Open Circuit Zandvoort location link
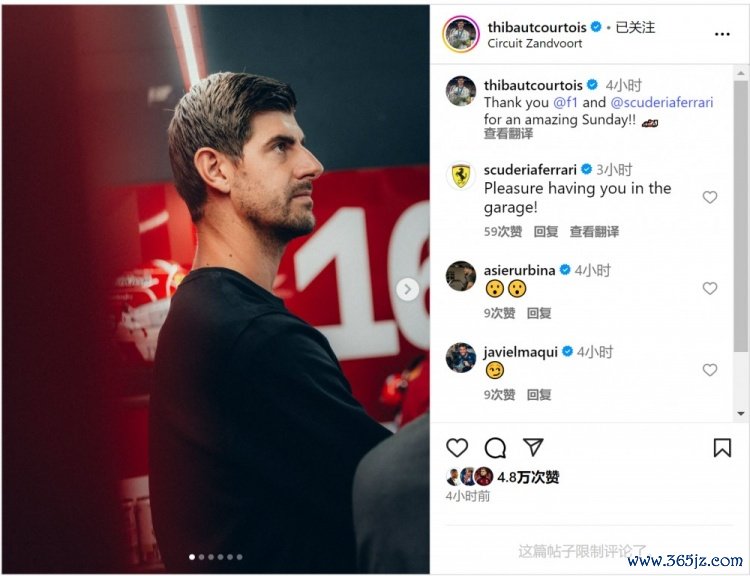The width and height of the screenshot is (750, 576). click(535, 44)
